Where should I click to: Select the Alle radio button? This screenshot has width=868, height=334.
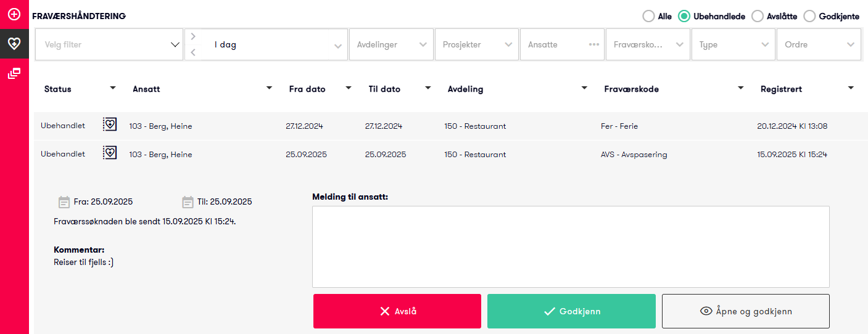[x=648, y=17]
